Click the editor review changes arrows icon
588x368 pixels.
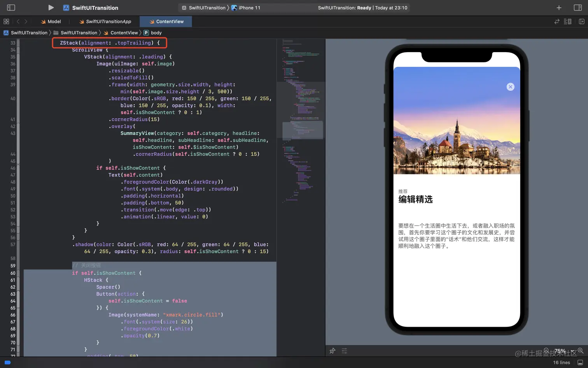(557, 21)
